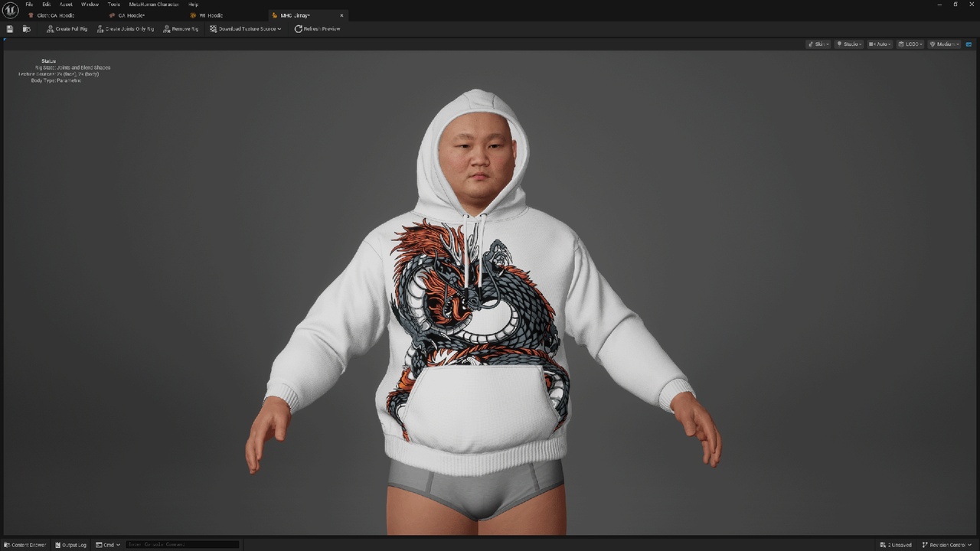Image resolution: width=980 pixels, height=551 pixels.
Task: Click the blue viewport options icon
Action: click(x=969, y=44)
